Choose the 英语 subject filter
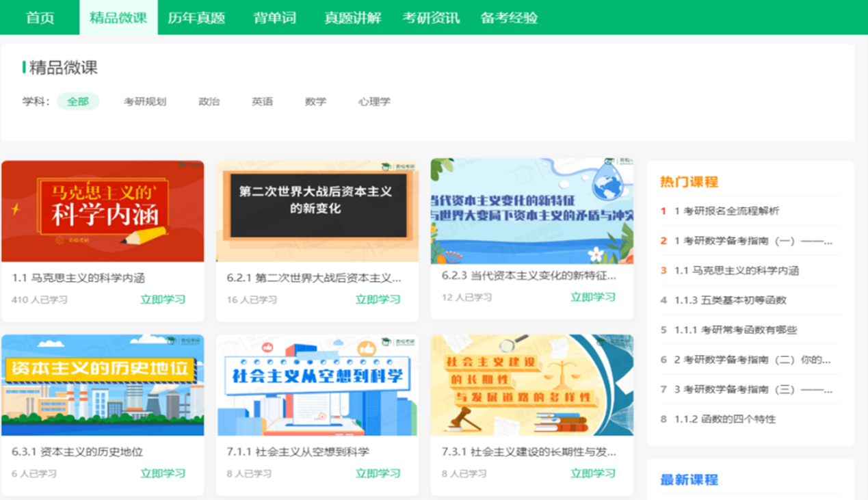 pos(262,101)
